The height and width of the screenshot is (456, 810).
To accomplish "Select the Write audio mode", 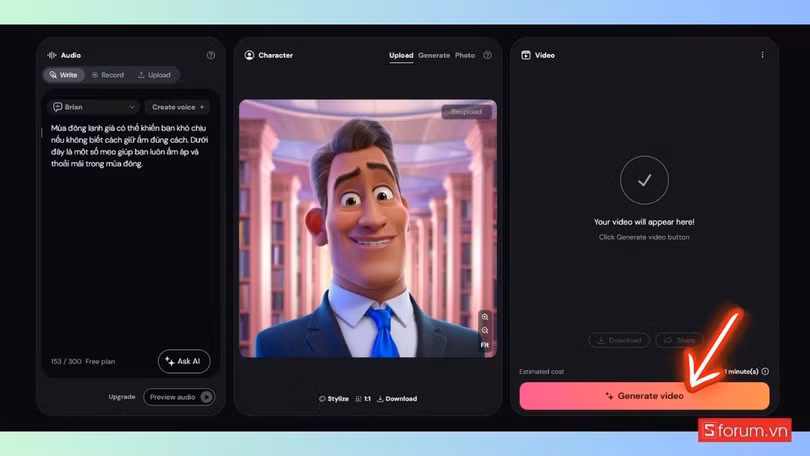I will [63, 75].
